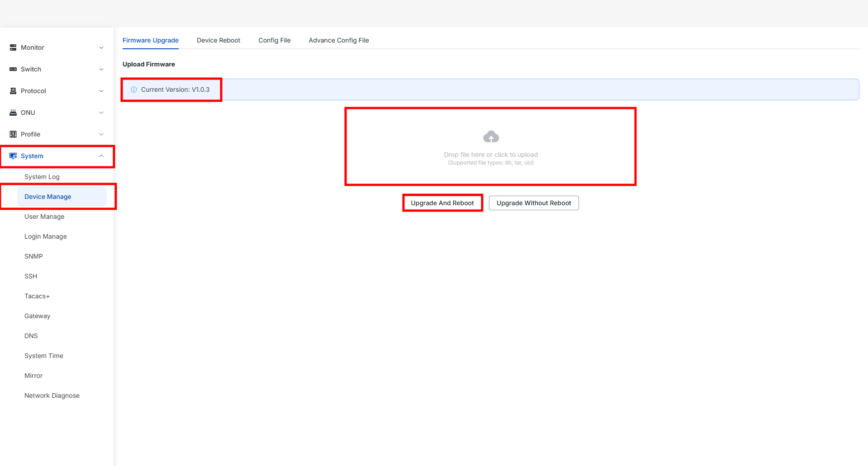Click the Protocol sidebar icon
Viewport: 868px width, 466px height.
point(13,91)
